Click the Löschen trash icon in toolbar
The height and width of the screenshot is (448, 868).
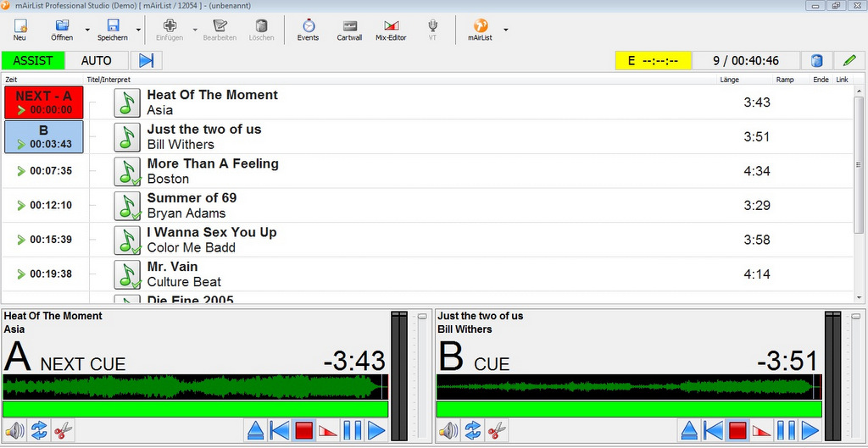261,25
